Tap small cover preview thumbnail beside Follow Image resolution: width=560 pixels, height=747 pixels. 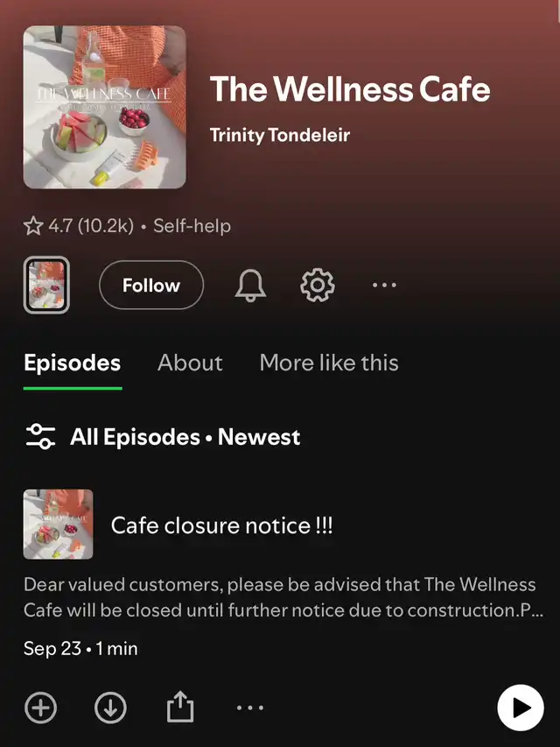[46, 285]
